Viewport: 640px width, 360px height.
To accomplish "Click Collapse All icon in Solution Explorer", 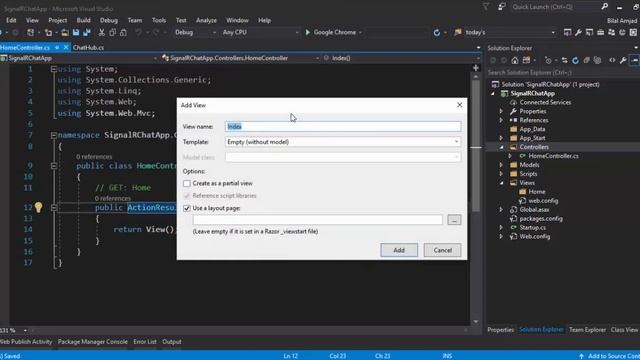I will click(x=587, y=60).
